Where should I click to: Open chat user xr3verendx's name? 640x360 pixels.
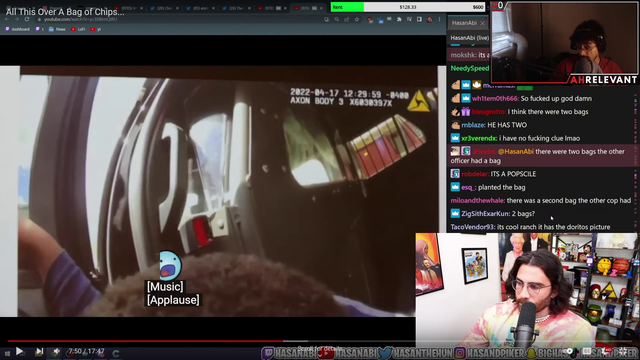coord(479,138)
